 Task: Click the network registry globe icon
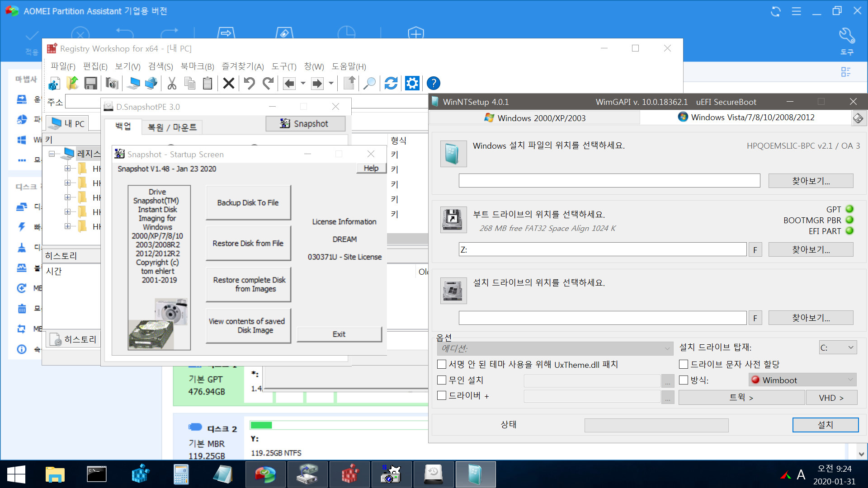[151, 83]
